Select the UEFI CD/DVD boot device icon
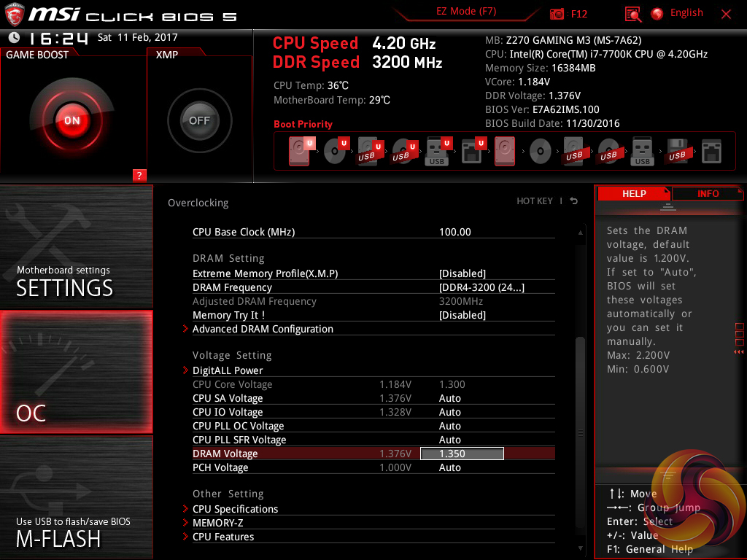 pos(336,152)
